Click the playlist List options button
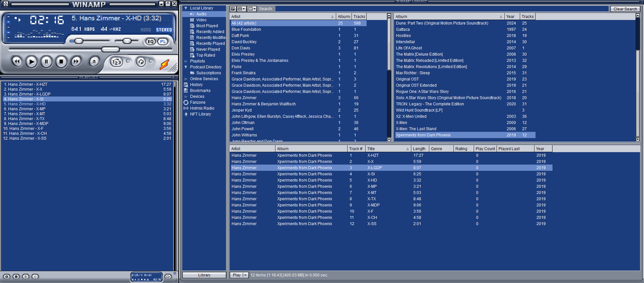Viewport: 644px width, 283px height. click(x=168, y=276)
